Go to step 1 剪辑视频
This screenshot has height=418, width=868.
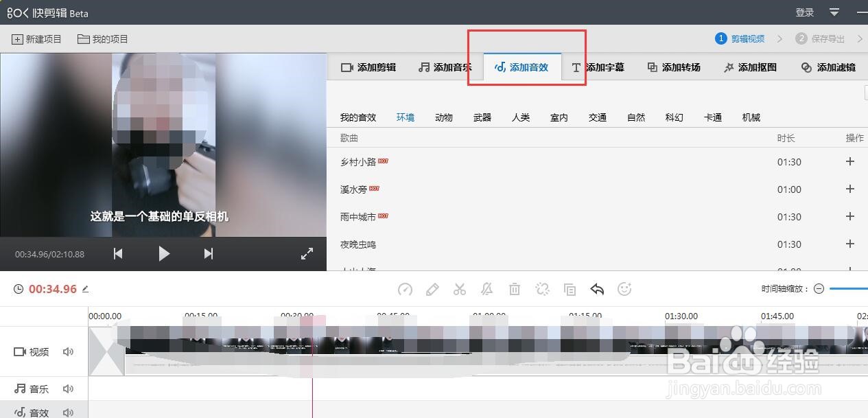tap(740, 38)
